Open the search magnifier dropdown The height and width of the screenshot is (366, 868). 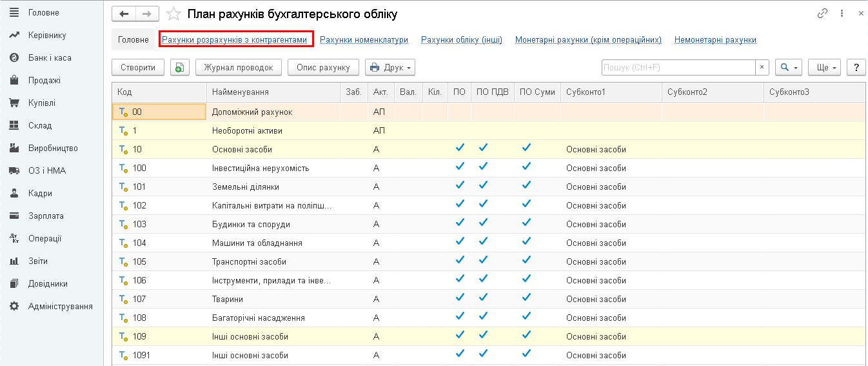pyautogui.click(x=788, y=67)
